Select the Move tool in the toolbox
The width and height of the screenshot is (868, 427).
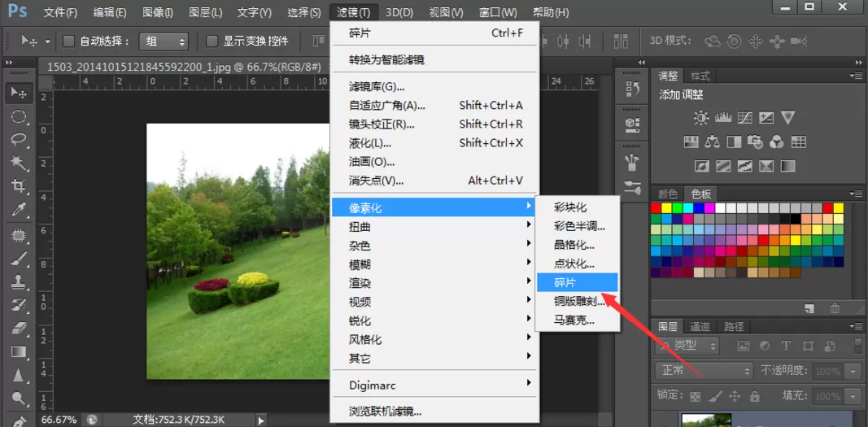click(19, 93)
